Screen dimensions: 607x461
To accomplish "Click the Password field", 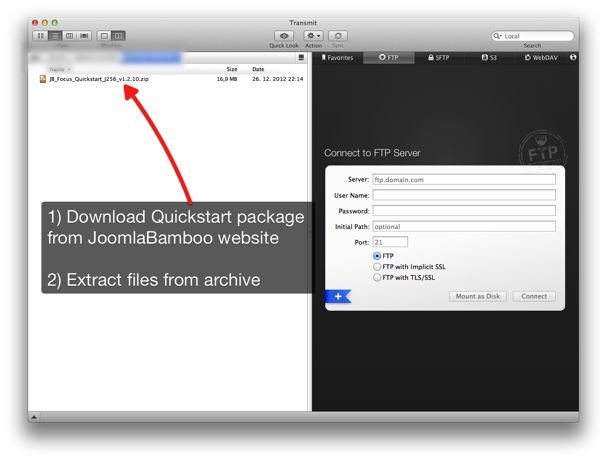I will (x=464, y=211).
